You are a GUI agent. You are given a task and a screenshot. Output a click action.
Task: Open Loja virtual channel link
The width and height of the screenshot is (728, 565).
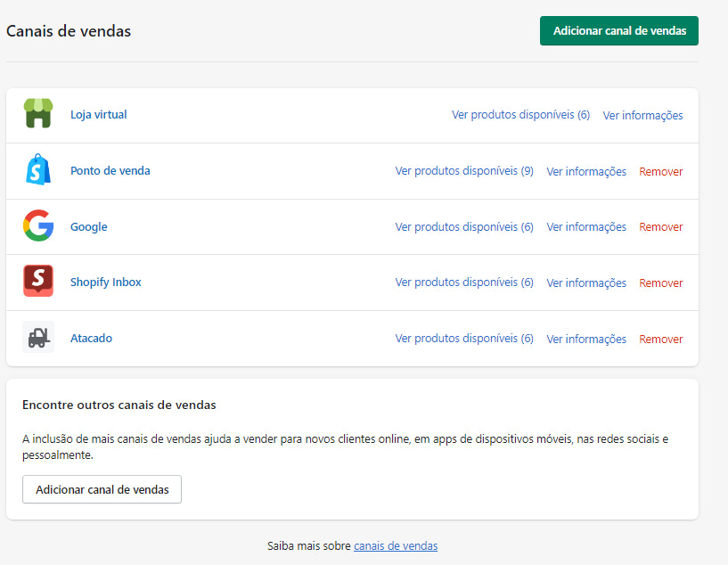click(98, 115)
